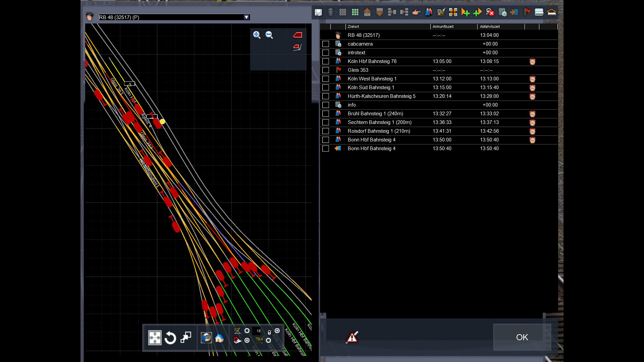Click the orange arrow into blue box toolbar icon
Screen dimensions: 644x362
pyautogui.click(x=514, y=12)
